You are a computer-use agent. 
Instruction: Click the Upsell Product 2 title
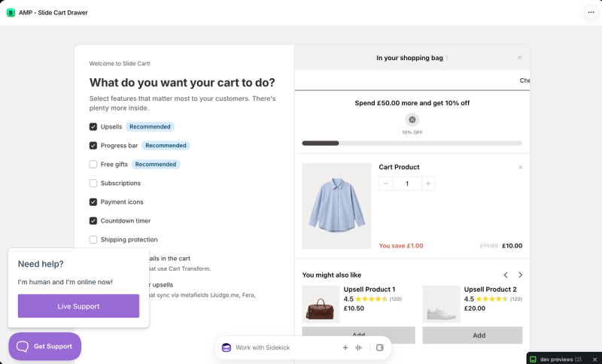click(x=491, y=290)
